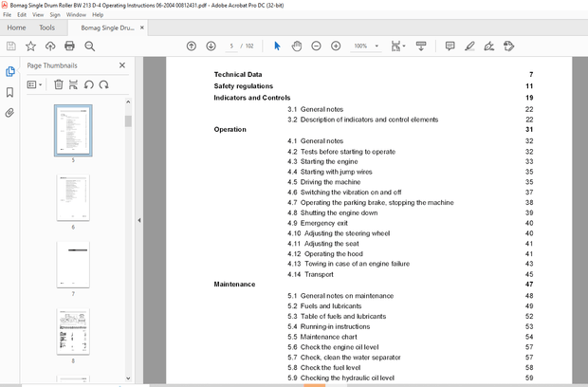Go to previous page arrow
588x387 pixels.
coord(192,46)
